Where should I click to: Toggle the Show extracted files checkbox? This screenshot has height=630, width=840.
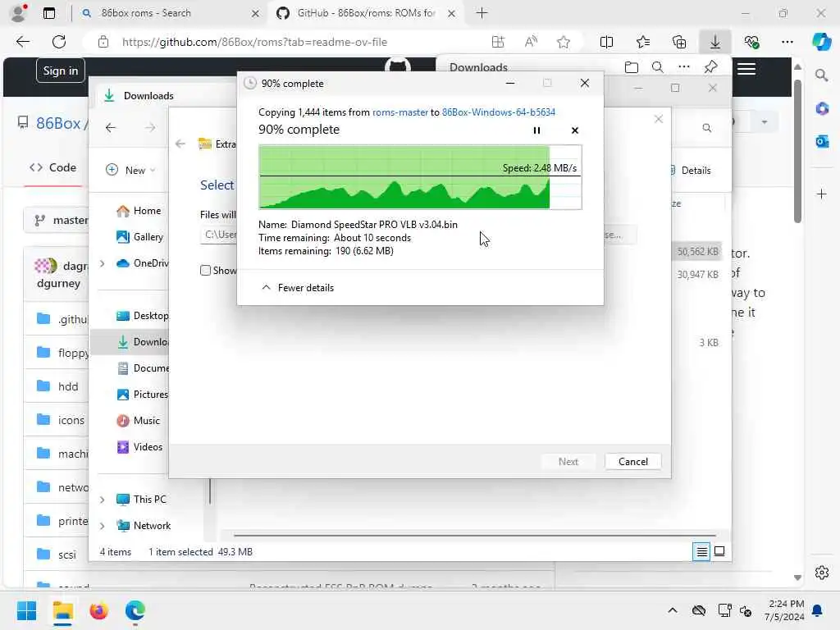[x=205, y=271]
